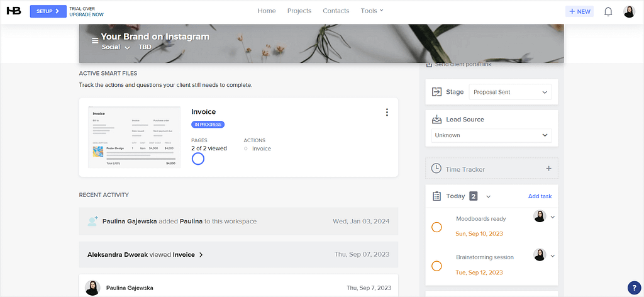The width and height of the screenshot is (644, 297).
Task: Click the HB HoneyBook logo
Action: 14,11
